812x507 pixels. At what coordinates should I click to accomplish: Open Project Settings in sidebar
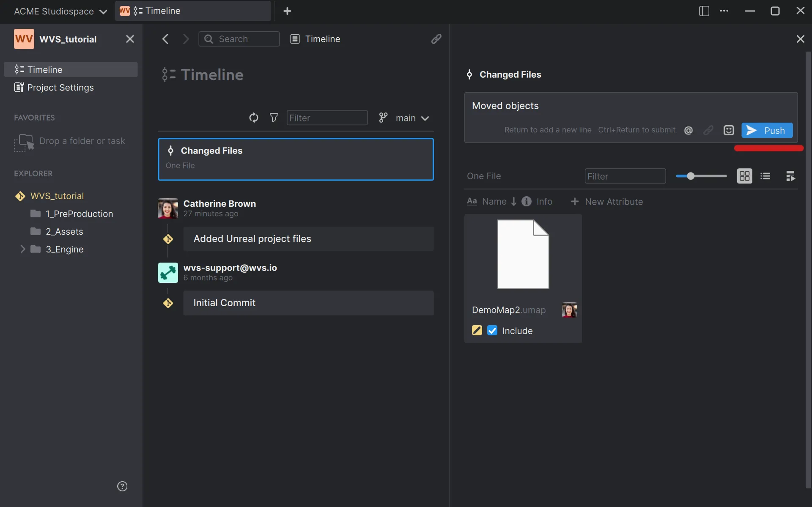pyautogui.click(x=60, y=88)
